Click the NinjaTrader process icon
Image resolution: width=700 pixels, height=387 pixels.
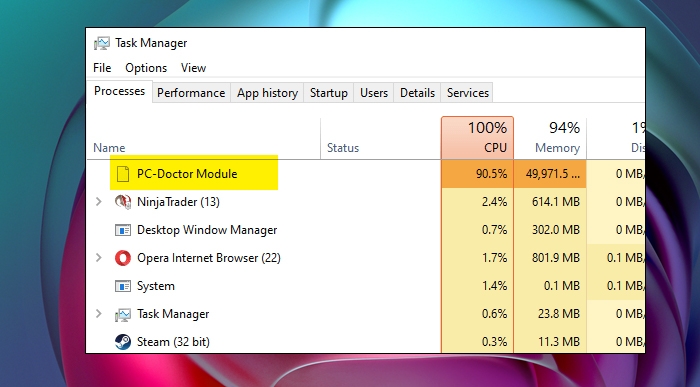[x=123, y=202]
